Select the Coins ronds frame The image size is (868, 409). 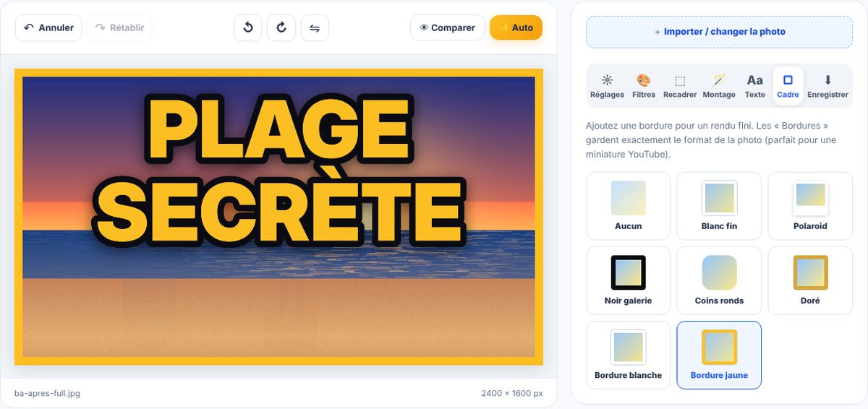click(x=719, y=280)
